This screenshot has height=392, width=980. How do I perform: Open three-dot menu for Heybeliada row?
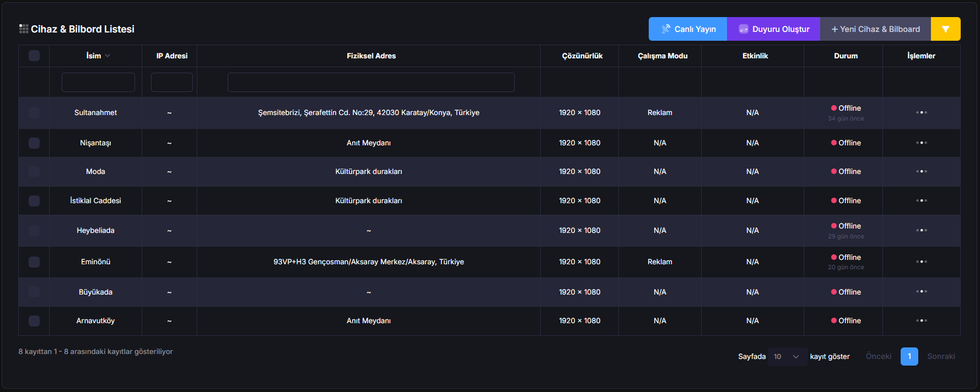(x=921, y=231)
